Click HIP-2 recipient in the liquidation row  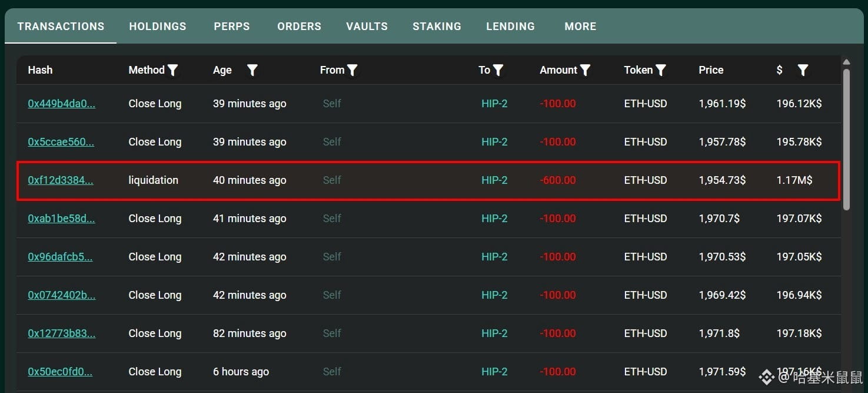[494, 180]
